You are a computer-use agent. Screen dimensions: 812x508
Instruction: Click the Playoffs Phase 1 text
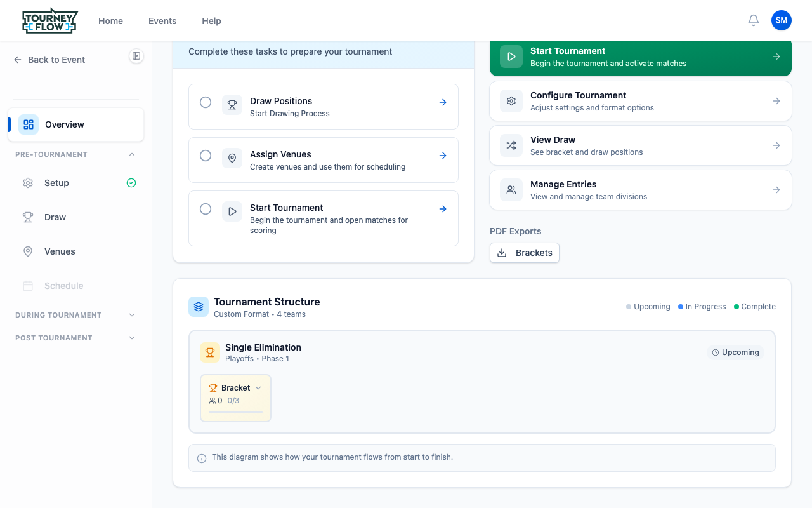point(257,359)
